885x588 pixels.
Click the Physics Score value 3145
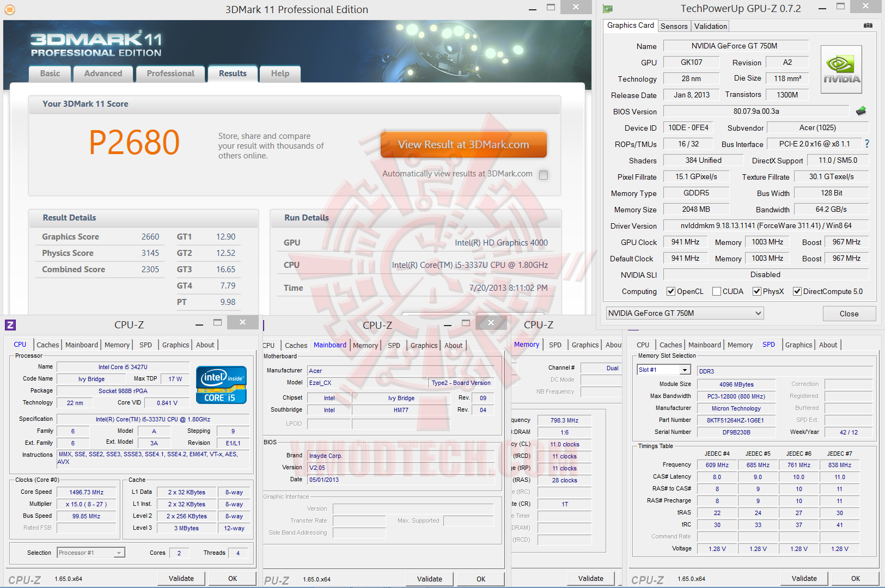[150, 253]
